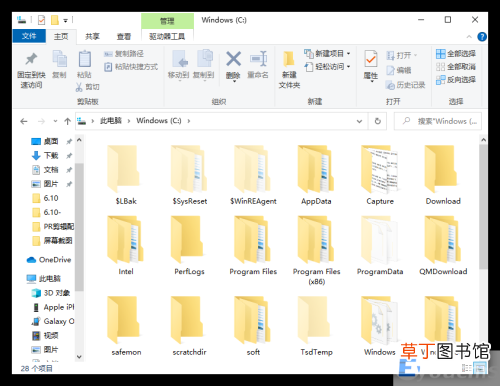500x386 pixels.
Task: Click Select none
Action: coord(456,67)
